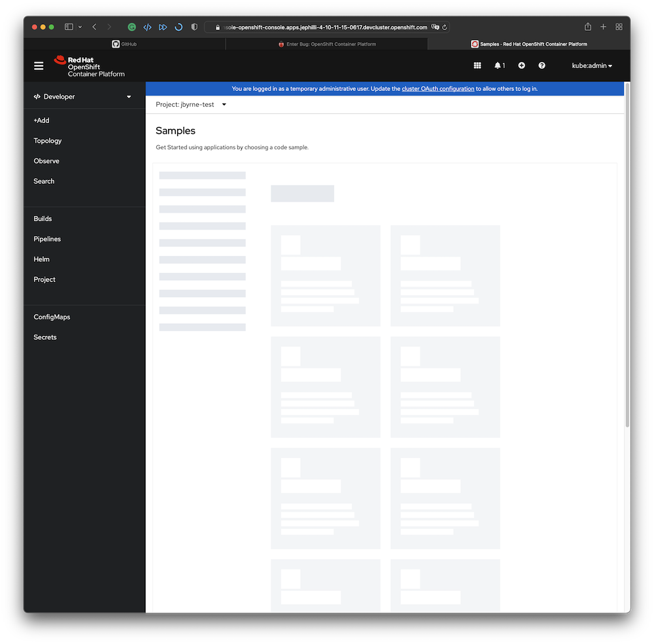Go back with Safari back arrow

[94, 27]
